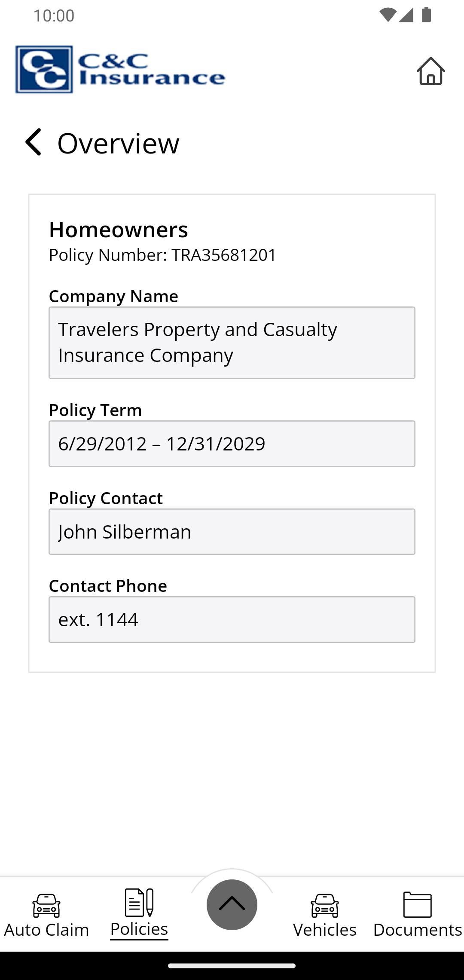Tap the home icon
This screenshot has width=464, height=980.
coord(430,71)
